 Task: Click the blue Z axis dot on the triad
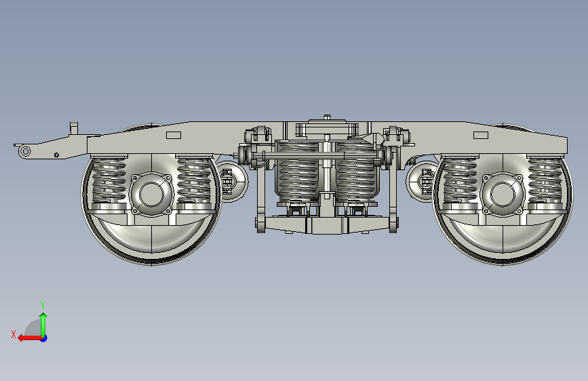(44, 338)
